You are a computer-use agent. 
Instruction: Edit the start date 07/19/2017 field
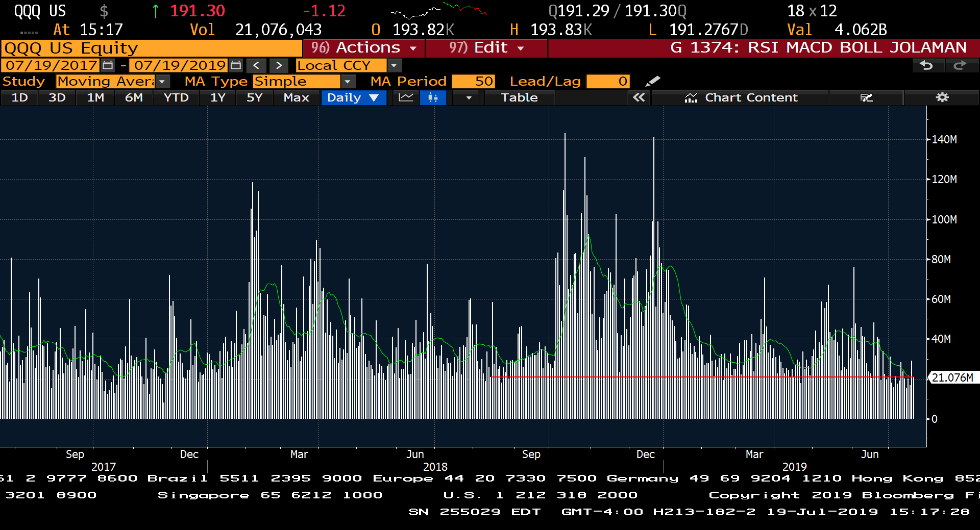(51, 65)
